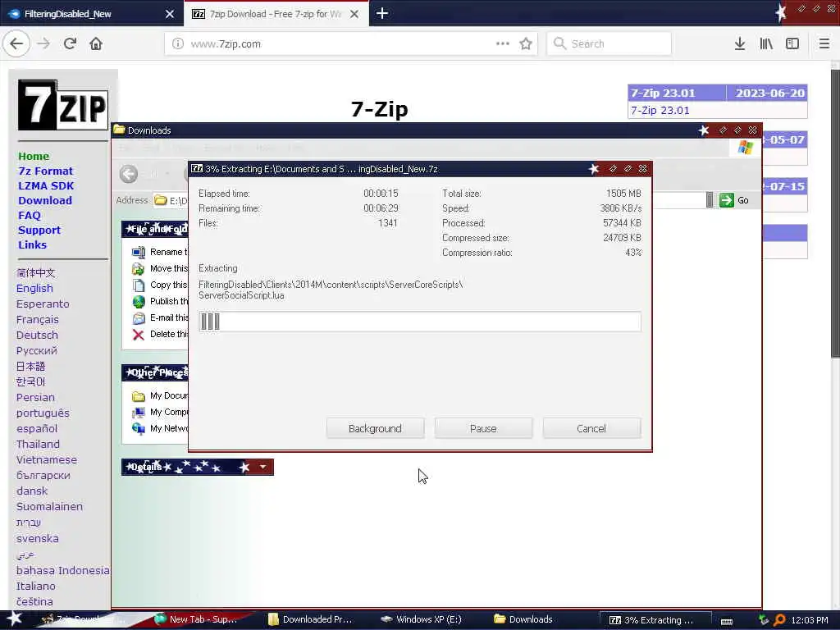
Task: Send extraction to Background
Action: [x=375, y=428]
